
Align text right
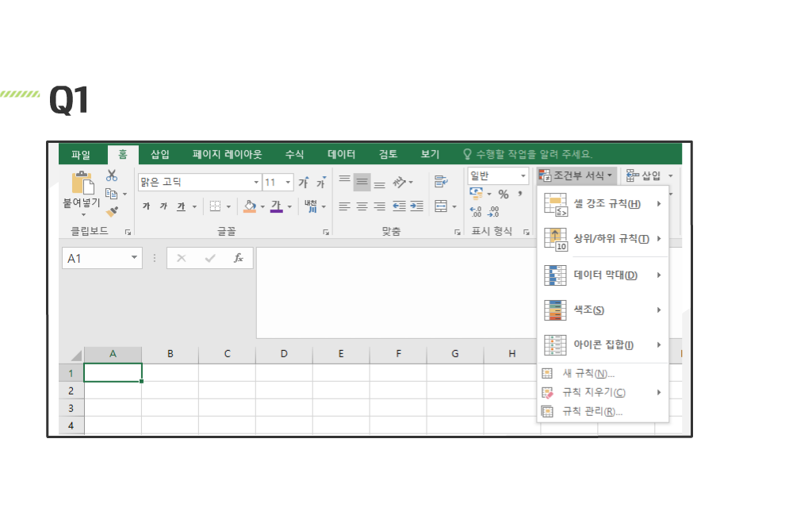click(380, 206)
